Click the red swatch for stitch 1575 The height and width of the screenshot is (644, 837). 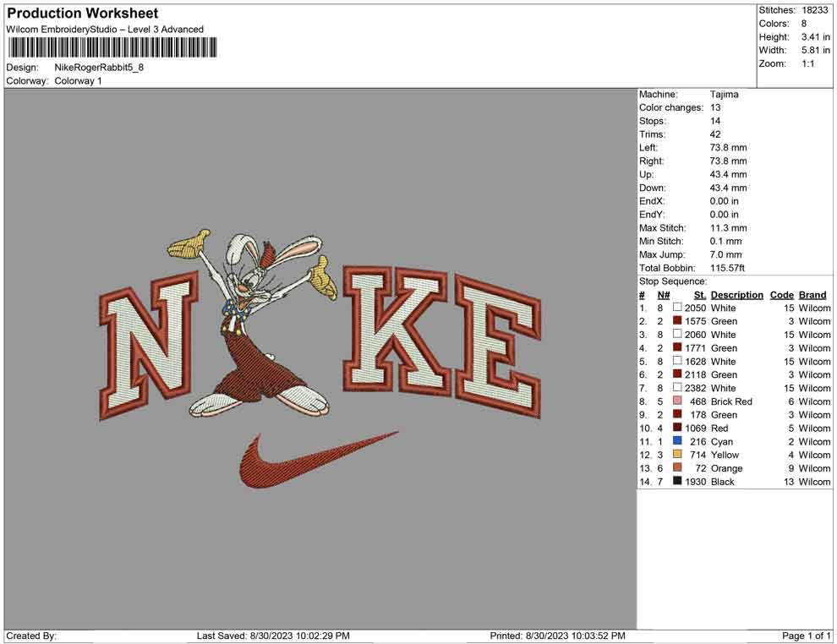677,320
